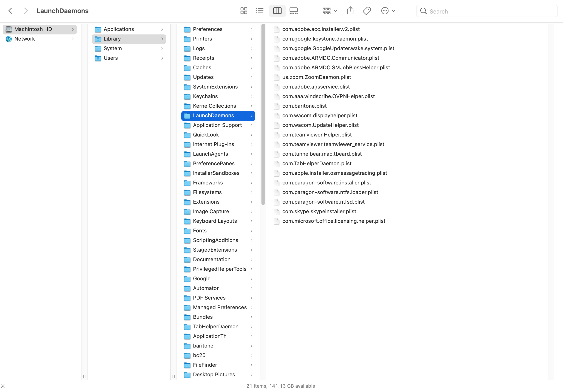Click the forward navigation arrow
The height and width of the screenshot is (392, 563).
pyautogui.click(x=26, y=11)
